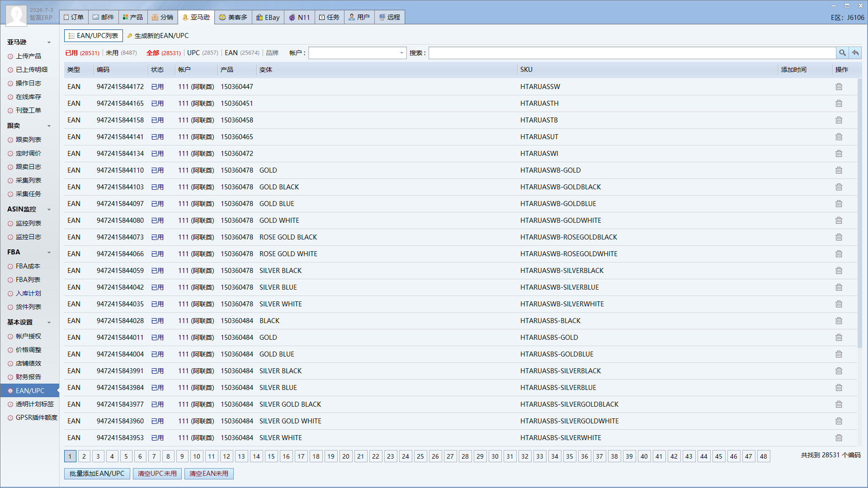
Task: Open FBA列表 in the sidebar
Action: pos(28,280)
